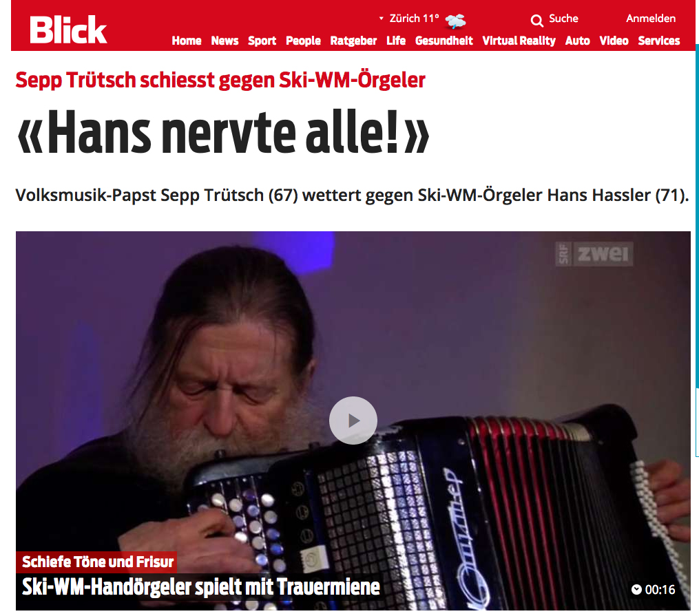
Task: Navigate to the Life section
Action: (x=396, y=41)
